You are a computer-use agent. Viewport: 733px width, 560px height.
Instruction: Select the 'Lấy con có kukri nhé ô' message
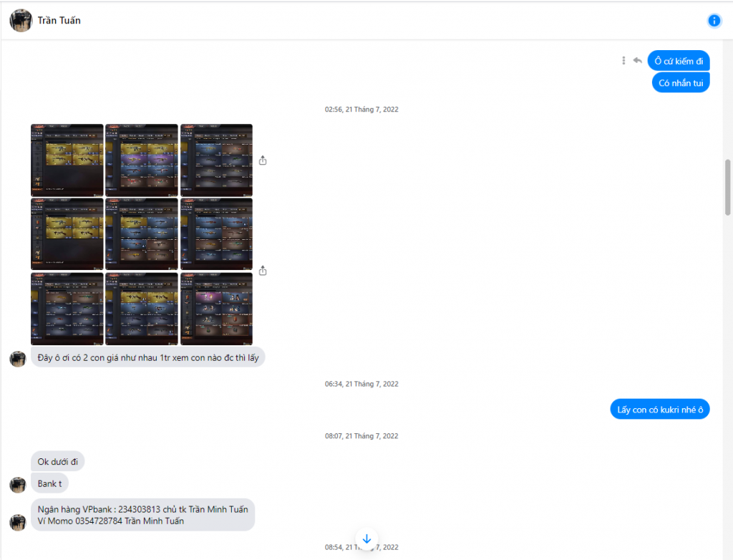659,410
